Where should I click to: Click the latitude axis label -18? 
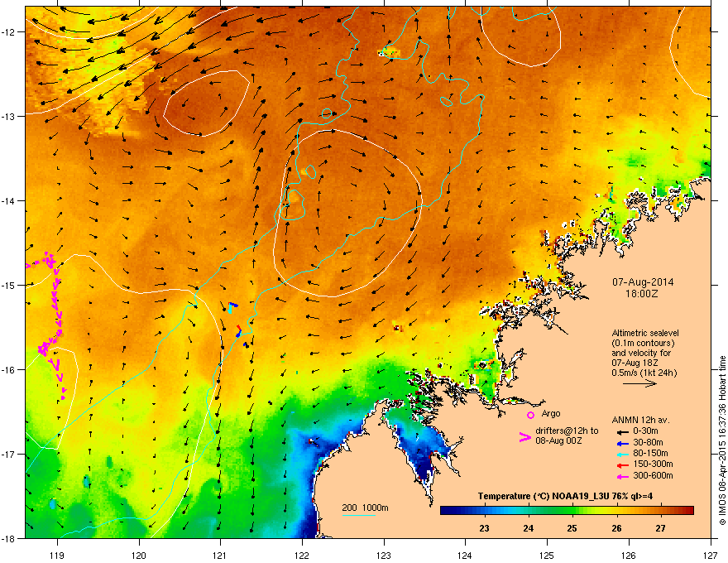pos(9,538)
